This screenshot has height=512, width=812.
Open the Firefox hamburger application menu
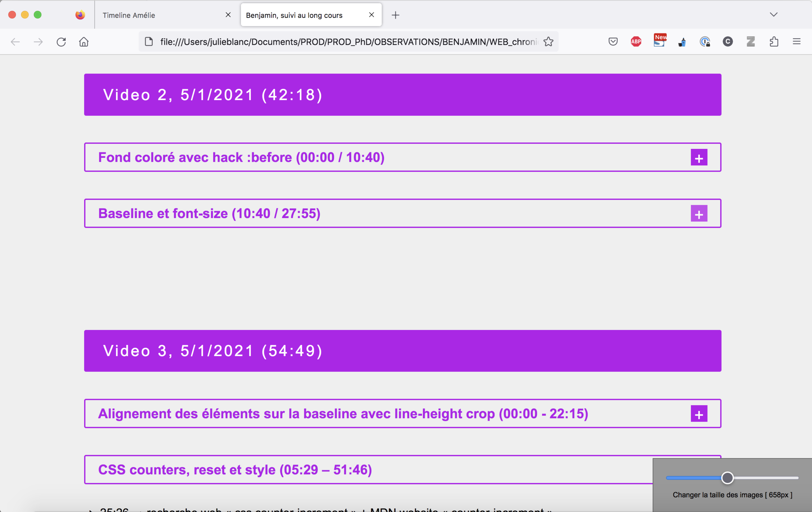tap(796, 42)
